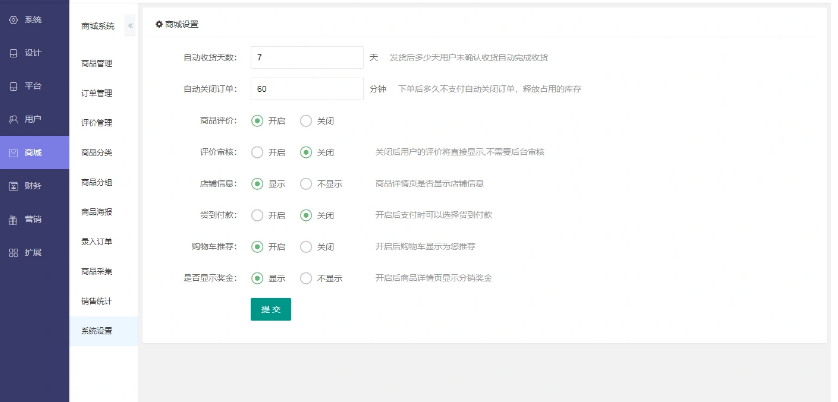Choose 不显示 for 是否显示奖金
Screen dimensions: 838x402
306,278
